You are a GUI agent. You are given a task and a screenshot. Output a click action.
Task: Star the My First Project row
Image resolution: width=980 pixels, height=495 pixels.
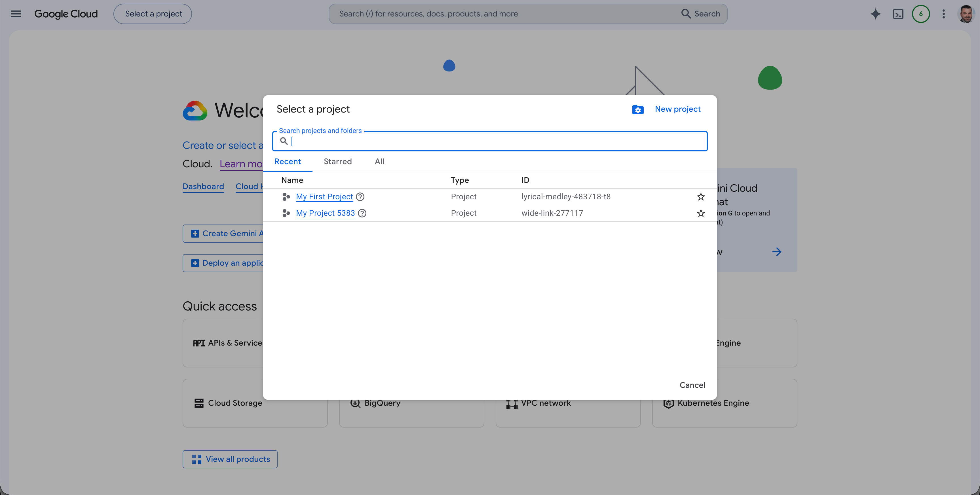(x=701, y=197)
